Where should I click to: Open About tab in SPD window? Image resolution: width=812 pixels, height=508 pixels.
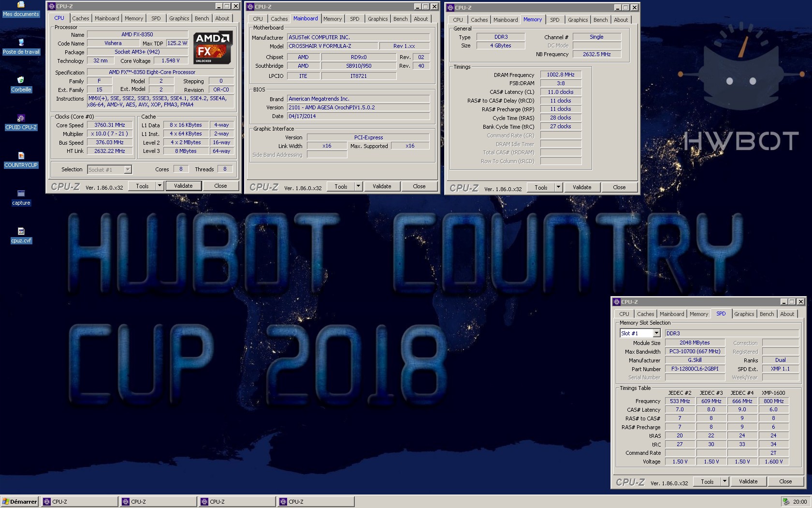coord(787,314)
